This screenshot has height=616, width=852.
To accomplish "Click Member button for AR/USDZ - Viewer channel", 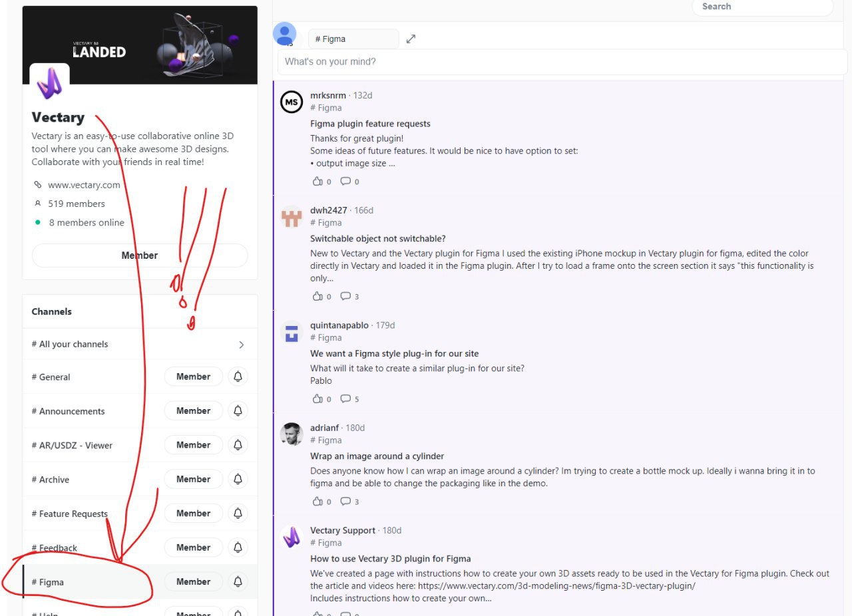I will click(x=194, y=445).
